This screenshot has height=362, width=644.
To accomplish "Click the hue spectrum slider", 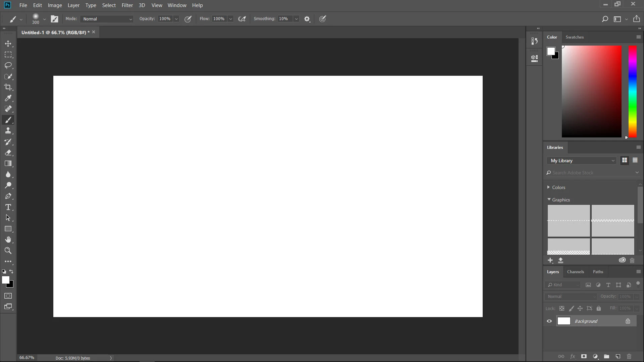I will pos(632,91).
